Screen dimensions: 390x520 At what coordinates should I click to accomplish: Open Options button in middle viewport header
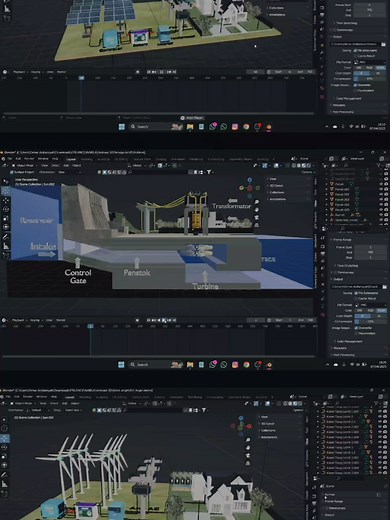tap(307, 172)
